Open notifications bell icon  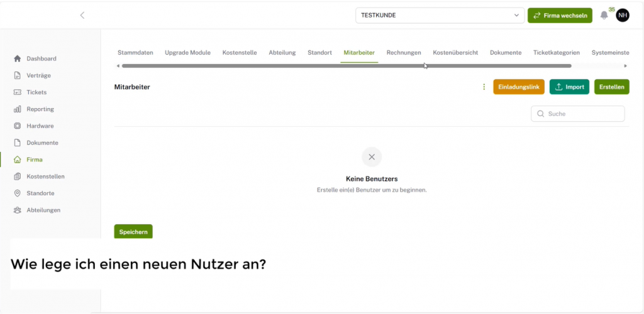(x=604, y=15)
